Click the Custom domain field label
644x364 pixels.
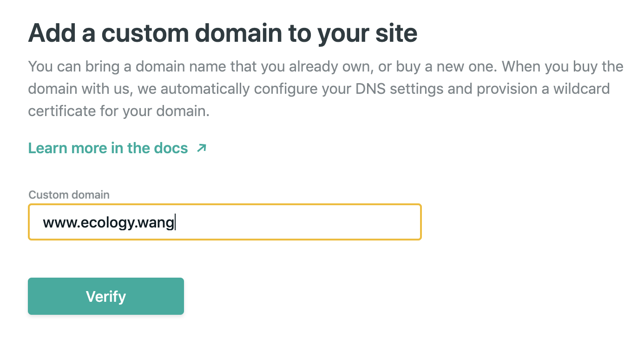(x=69, y=195)
